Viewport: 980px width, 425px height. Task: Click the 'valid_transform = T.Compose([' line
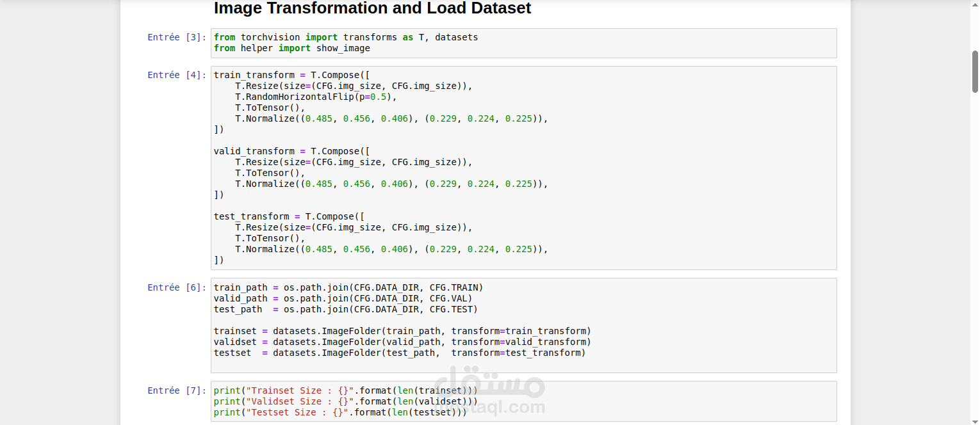pos(292,151)
